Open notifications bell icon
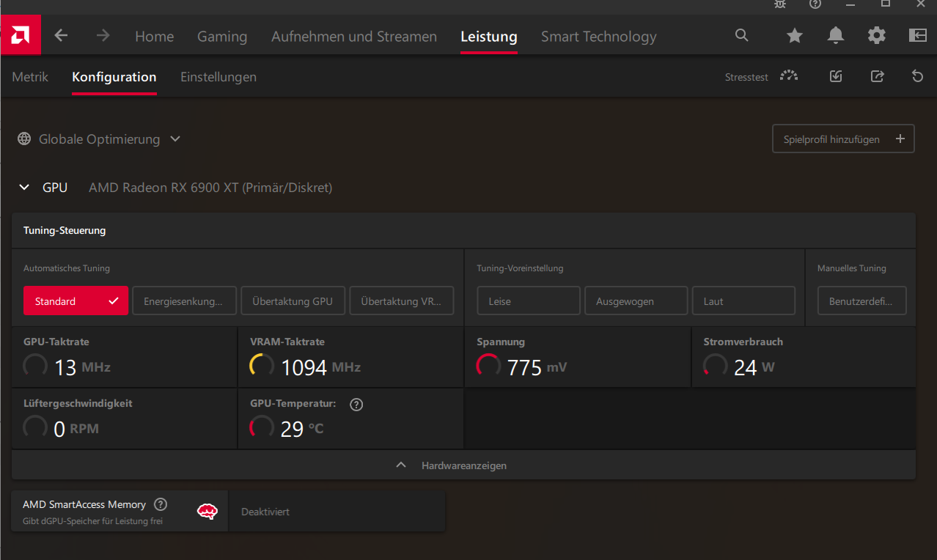 coord(836,35)
